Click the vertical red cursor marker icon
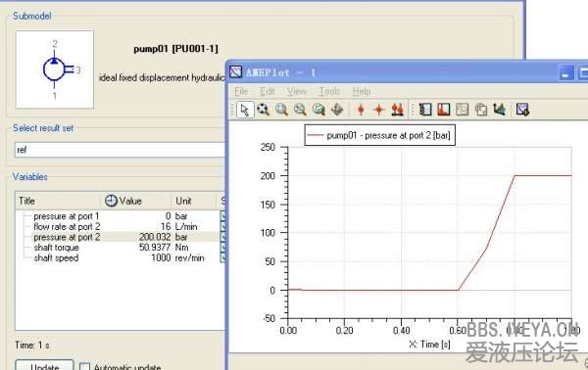 (361, 110)
